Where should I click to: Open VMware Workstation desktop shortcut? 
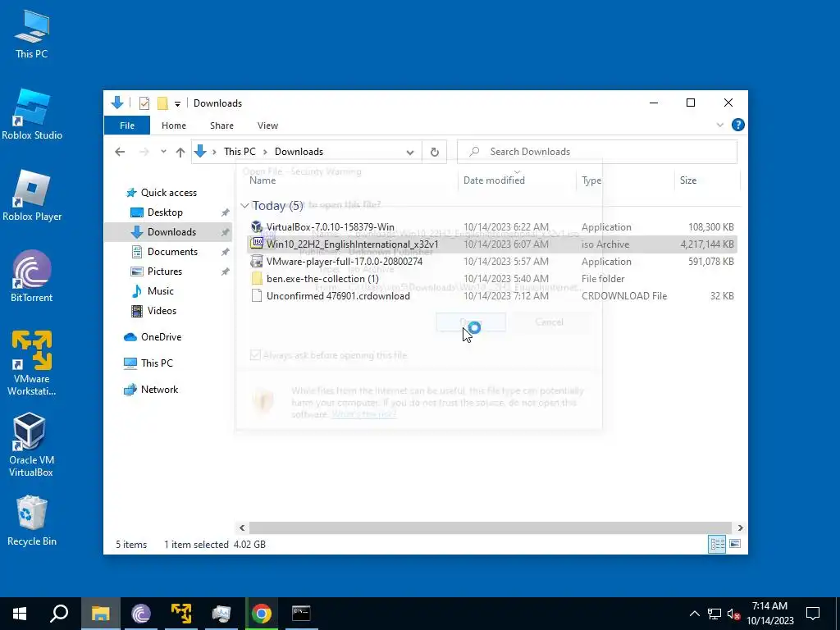point(32,363)
